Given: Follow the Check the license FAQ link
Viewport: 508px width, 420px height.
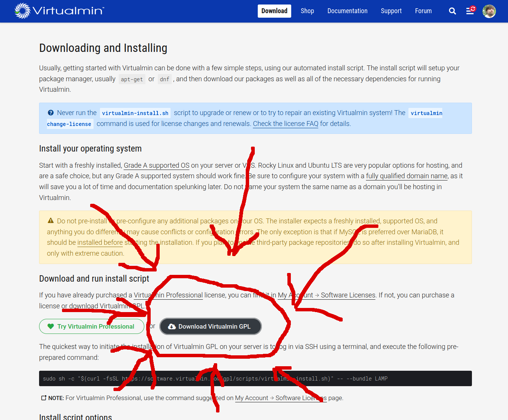Looking at the screenshot, I should pos(286,124).
